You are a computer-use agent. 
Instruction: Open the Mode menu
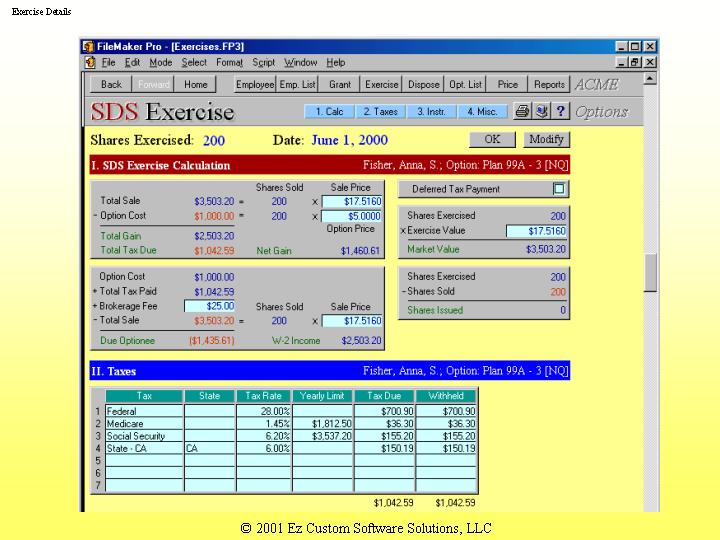point(161,62)
